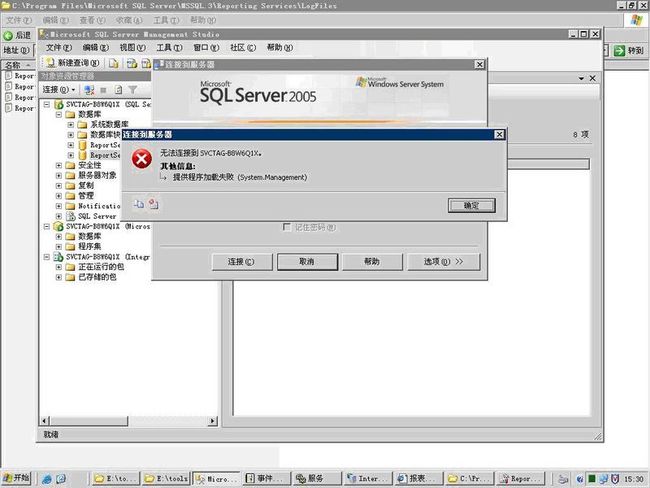The width and height of the screenshot is (650, 488).
Task: Open the 编辑(E) menu in Management Studio
Action: [95, 48]
